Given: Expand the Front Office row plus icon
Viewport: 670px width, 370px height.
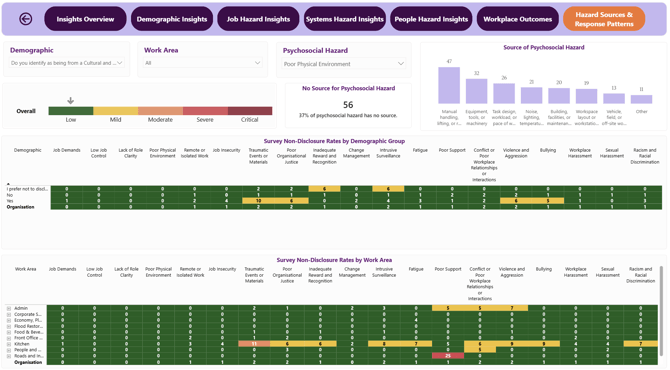Looking at the screenshot, I should [9, 338].
